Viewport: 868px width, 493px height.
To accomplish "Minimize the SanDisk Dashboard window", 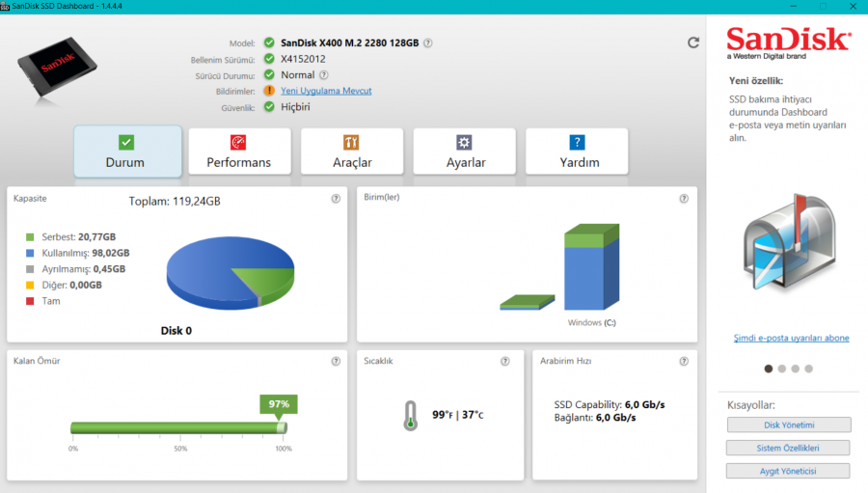I will [x=794, y=6].
